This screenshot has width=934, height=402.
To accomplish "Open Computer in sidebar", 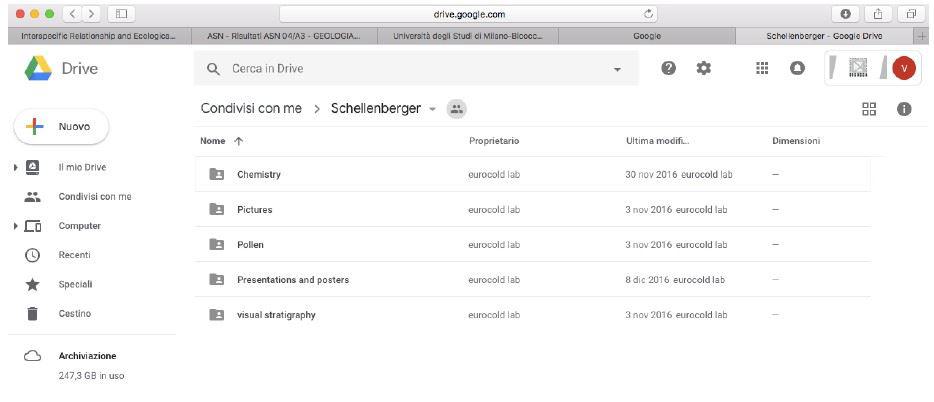I will tap(79, 226).
